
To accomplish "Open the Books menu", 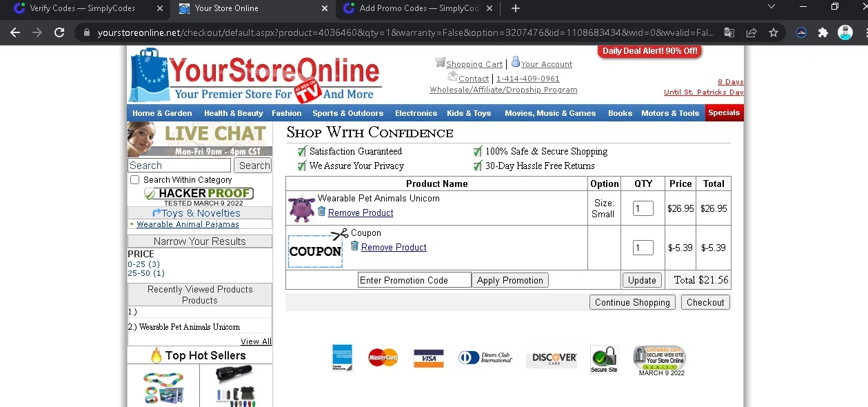I will tap(620, 113).
